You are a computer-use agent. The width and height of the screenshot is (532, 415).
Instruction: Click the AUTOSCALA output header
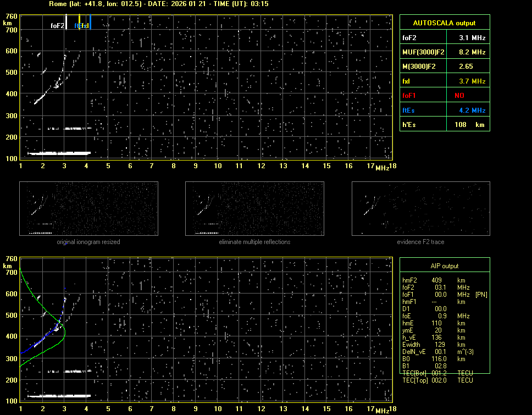(444, 23)
